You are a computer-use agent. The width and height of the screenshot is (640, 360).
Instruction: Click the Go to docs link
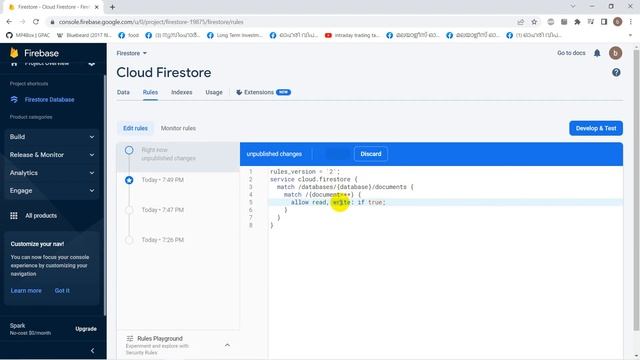(571, 53)
